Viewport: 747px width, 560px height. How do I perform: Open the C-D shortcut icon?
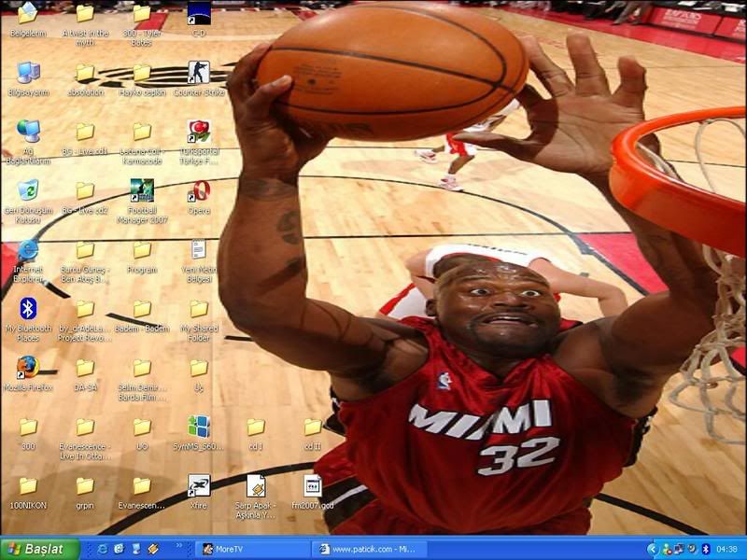point(199,13)
